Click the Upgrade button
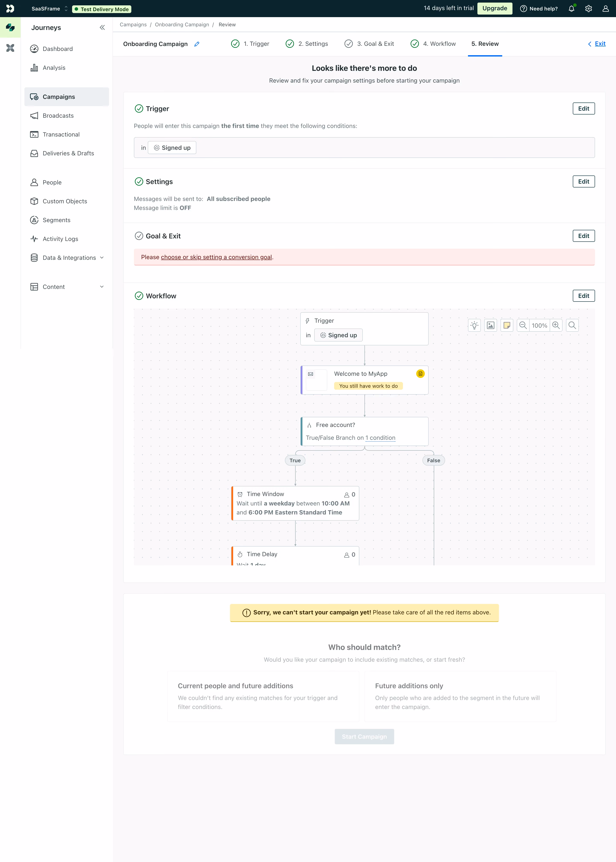 pyautogui.click(x=494, y=8)
